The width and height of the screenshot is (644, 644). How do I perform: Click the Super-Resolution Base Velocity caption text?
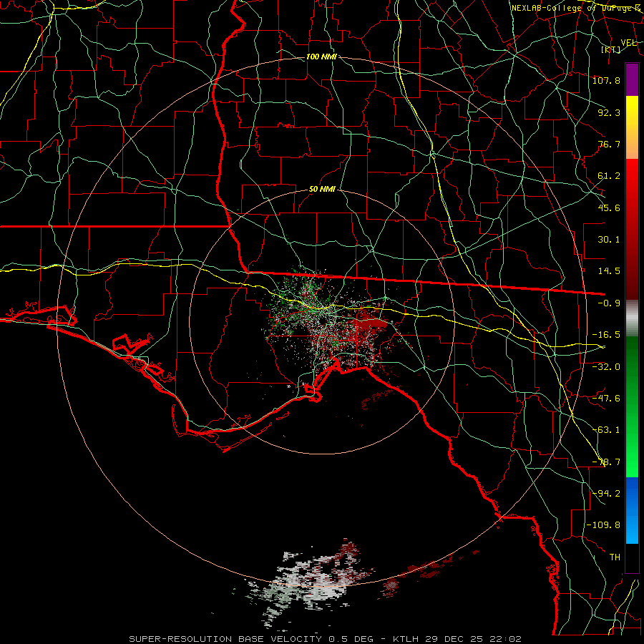(x=325, y=639)
